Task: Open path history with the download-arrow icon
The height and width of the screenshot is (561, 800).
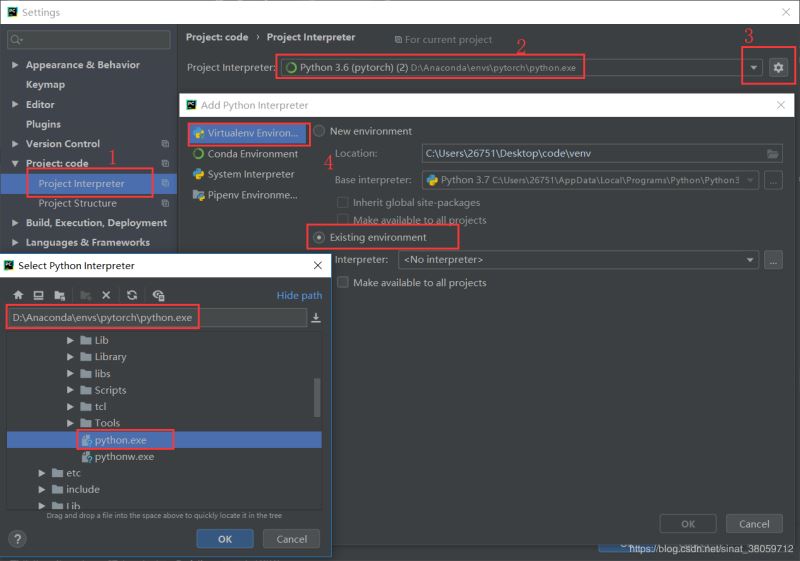Action: pyautogui.click(x=316, y=318)
